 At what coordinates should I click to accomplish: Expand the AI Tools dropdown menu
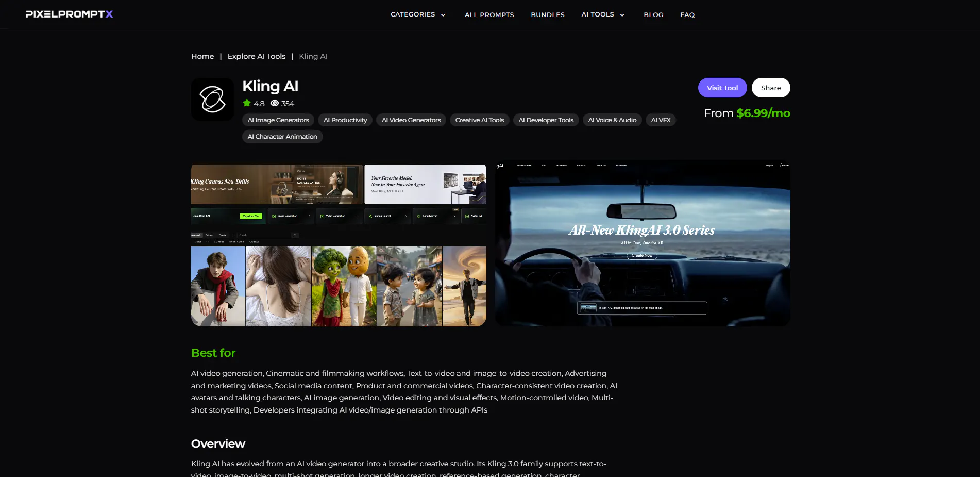coord(603,14)
